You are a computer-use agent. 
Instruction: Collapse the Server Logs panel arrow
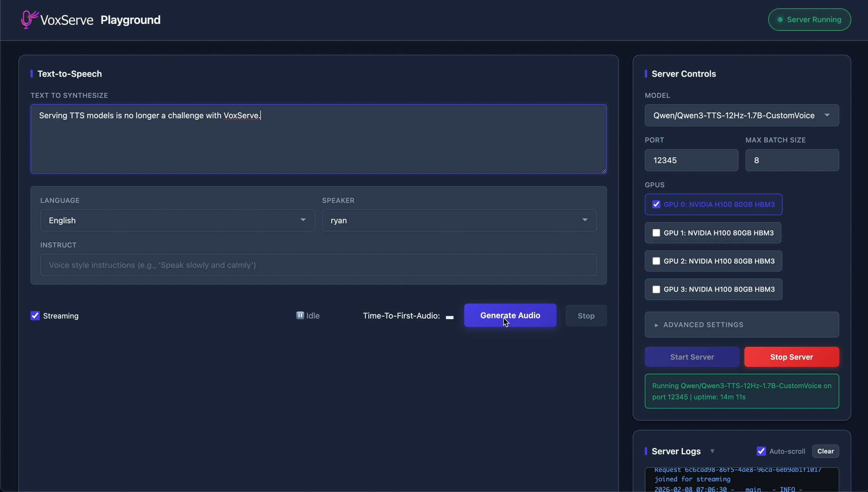[x=712, y=451]
